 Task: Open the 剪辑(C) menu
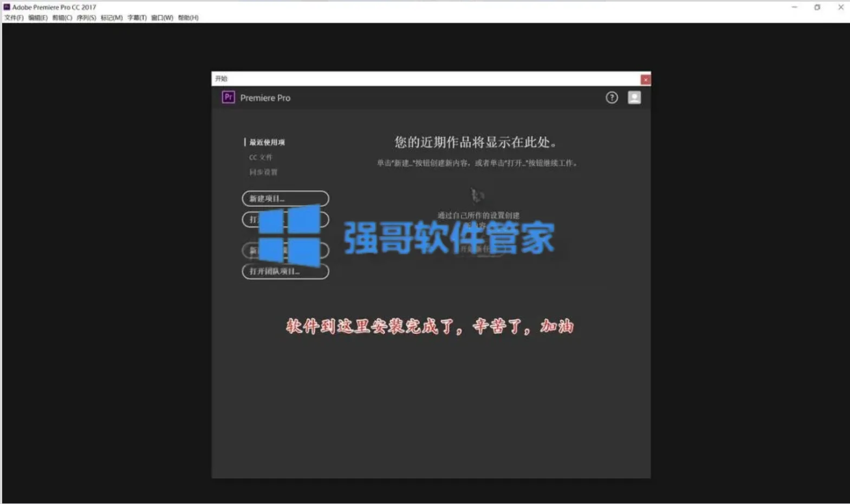(x=62, y=18)
